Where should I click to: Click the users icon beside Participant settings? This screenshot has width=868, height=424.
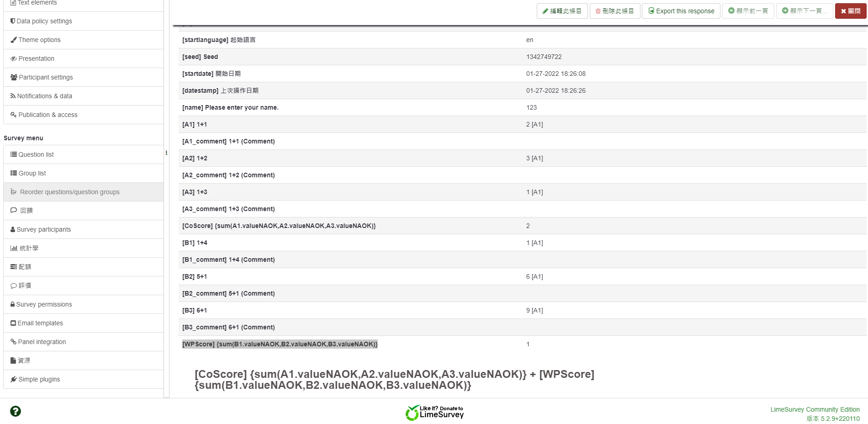pos(14,77)
